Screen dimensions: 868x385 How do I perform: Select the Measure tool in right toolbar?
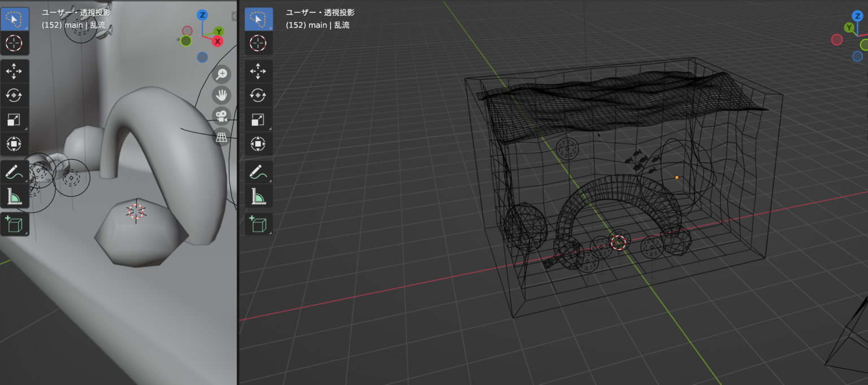(x=258, y=196)
